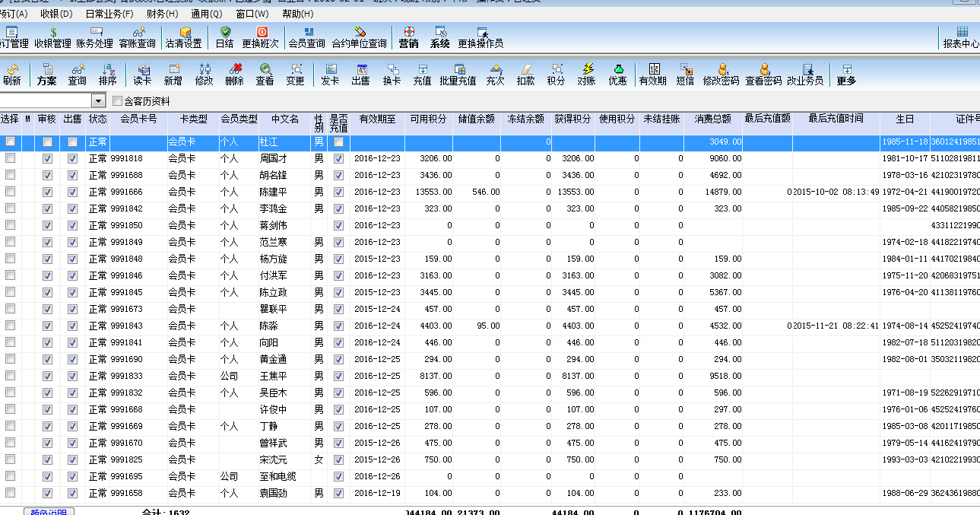
Task: Tick the 选择 checkbox for 陈建平
Action: pyautogui.click(x=11, y=192)
